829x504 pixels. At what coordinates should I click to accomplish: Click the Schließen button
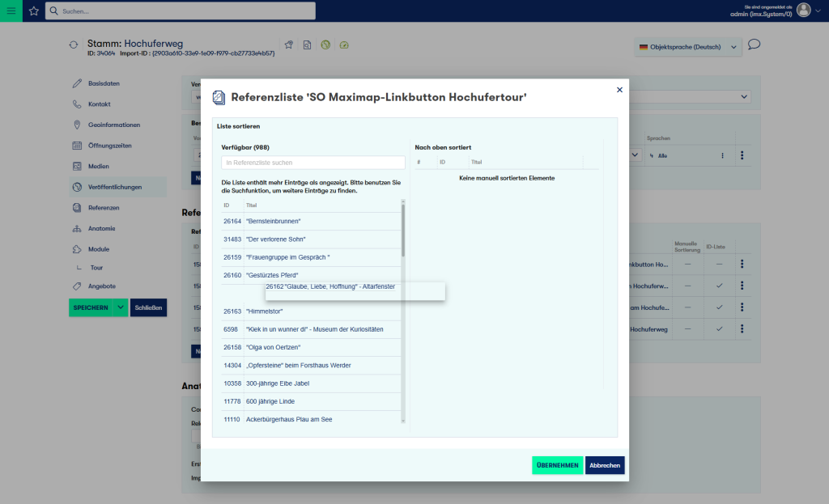coord(149,307)
